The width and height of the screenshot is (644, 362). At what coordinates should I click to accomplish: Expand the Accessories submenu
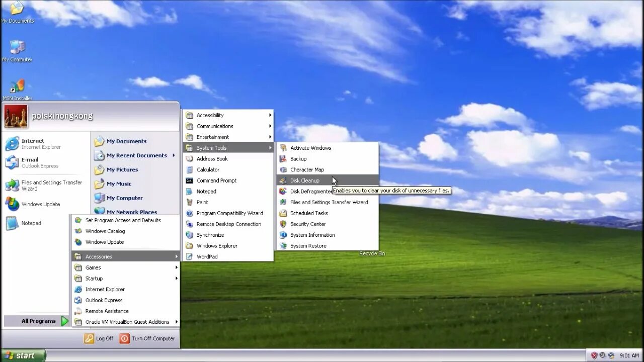125,256
